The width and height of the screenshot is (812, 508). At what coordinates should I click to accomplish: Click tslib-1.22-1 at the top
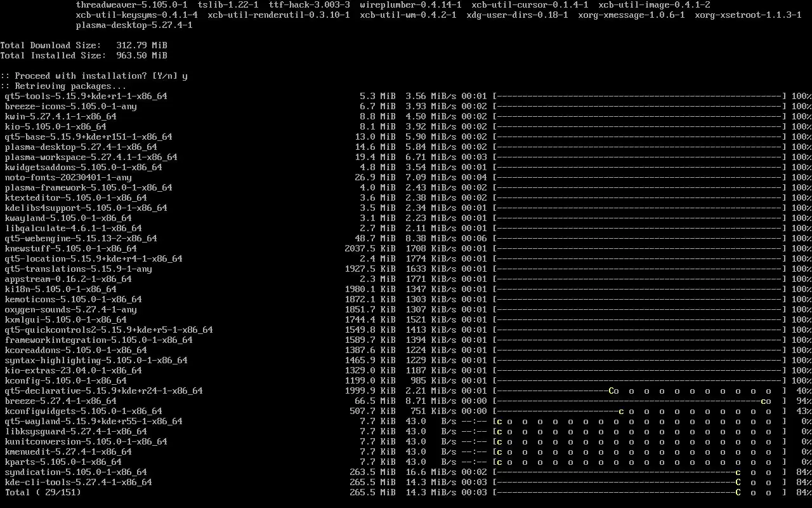[x=228, y=4]
